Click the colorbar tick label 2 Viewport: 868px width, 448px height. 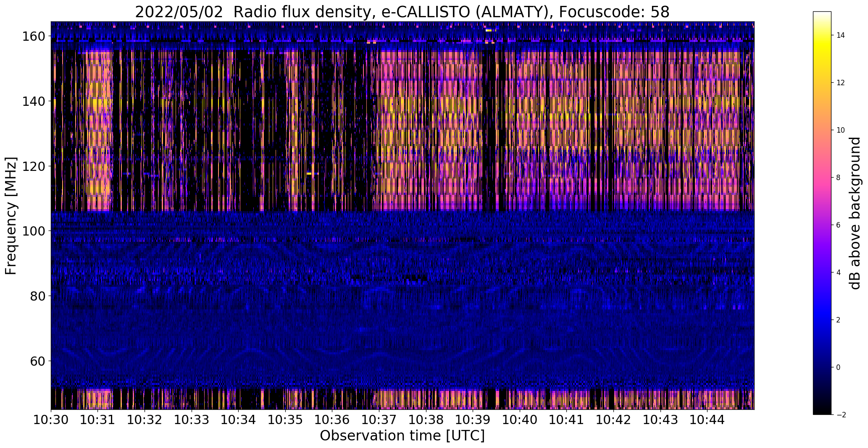click(839, 320)
